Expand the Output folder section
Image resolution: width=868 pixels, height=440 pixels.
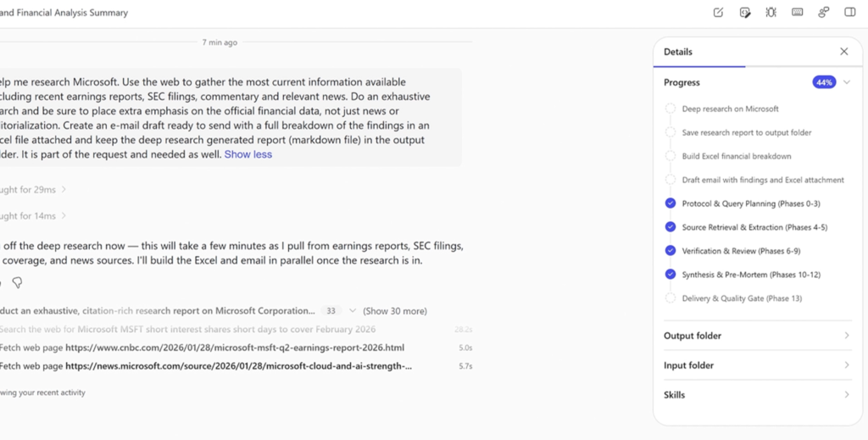tap(846, 336)
